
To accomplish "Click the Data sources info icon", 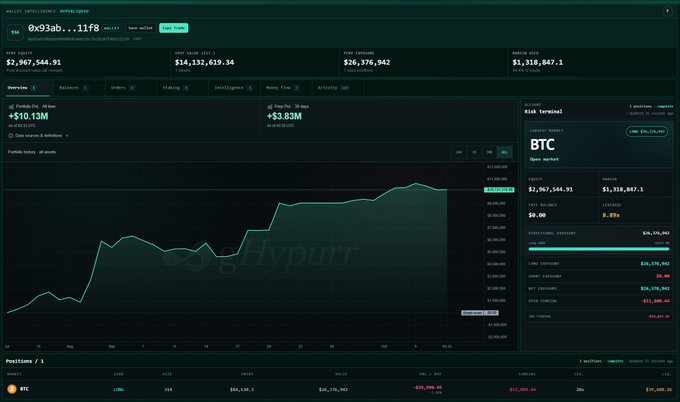I will tap(10, 136).
